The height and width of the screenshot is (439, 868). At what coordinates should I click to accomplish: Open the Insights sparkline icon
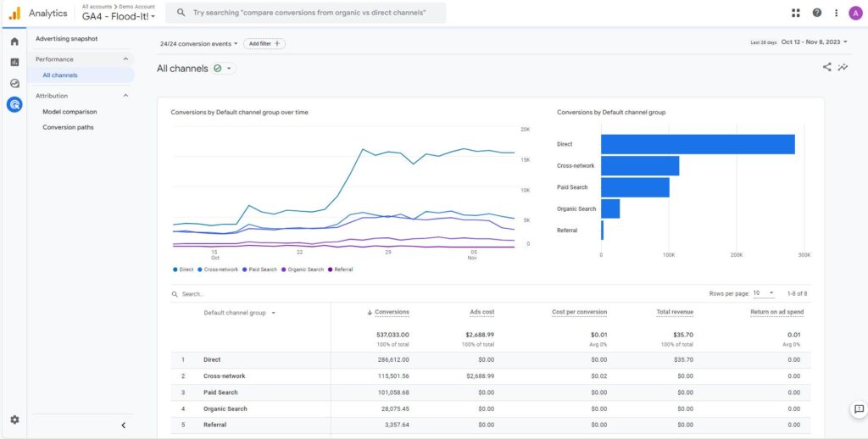pos(843,67)
